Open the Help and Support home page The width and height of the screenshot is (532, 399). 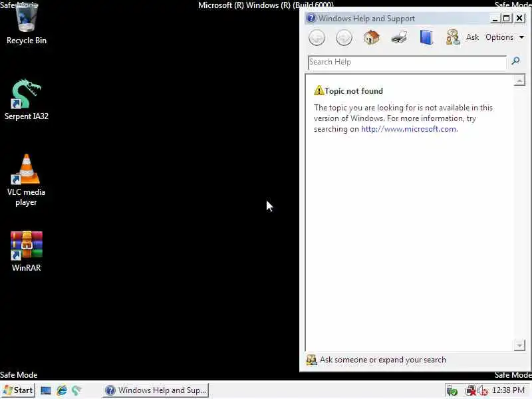372,37
